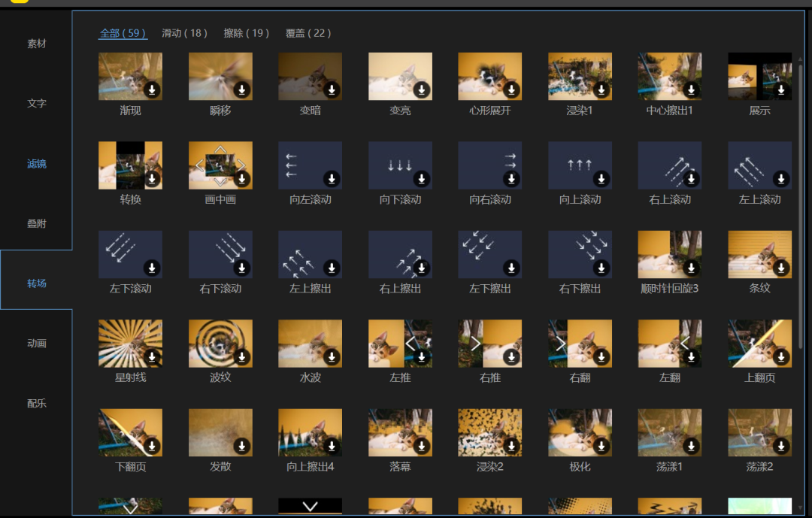Image resolution: width=812 pixels, height=518 pixels.
Task: Download the 顺时针回旋3 transition
Action: (692, 268)
